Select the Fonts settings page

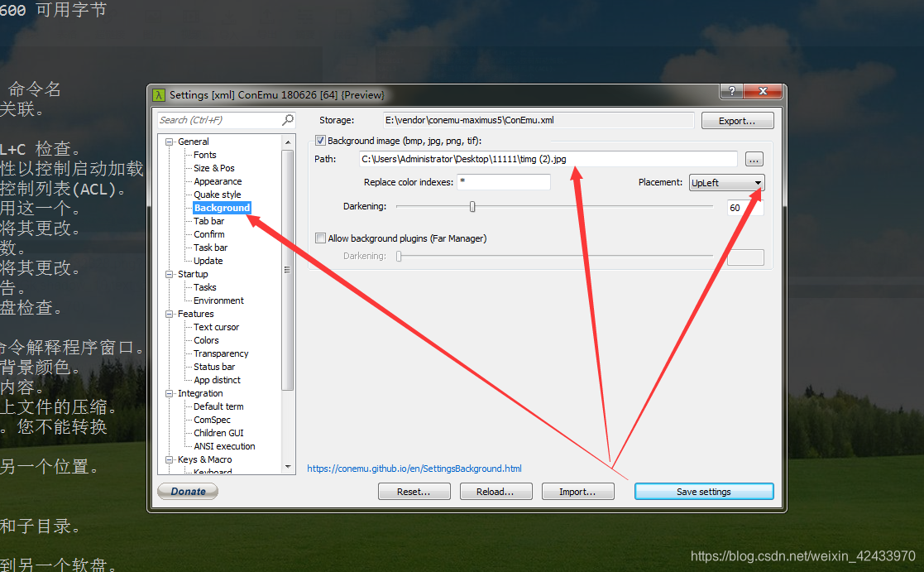pos(204,155)
